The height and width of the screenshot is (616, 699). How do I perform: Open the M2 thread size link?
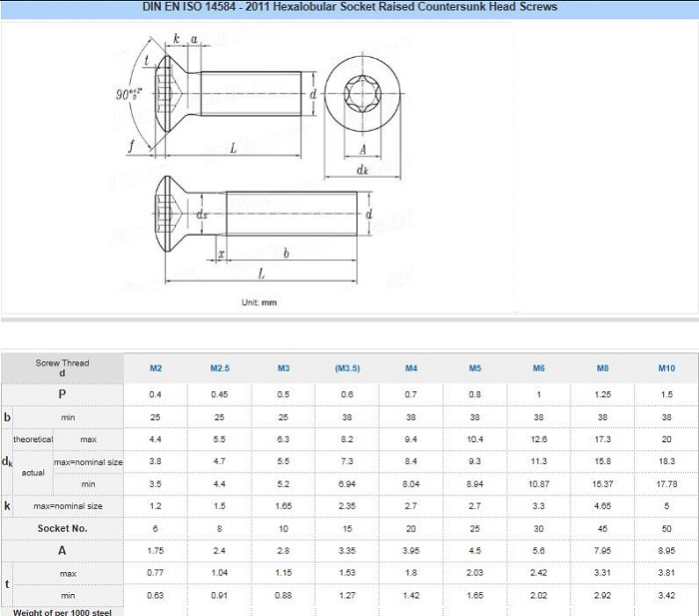tap(156, 368)
